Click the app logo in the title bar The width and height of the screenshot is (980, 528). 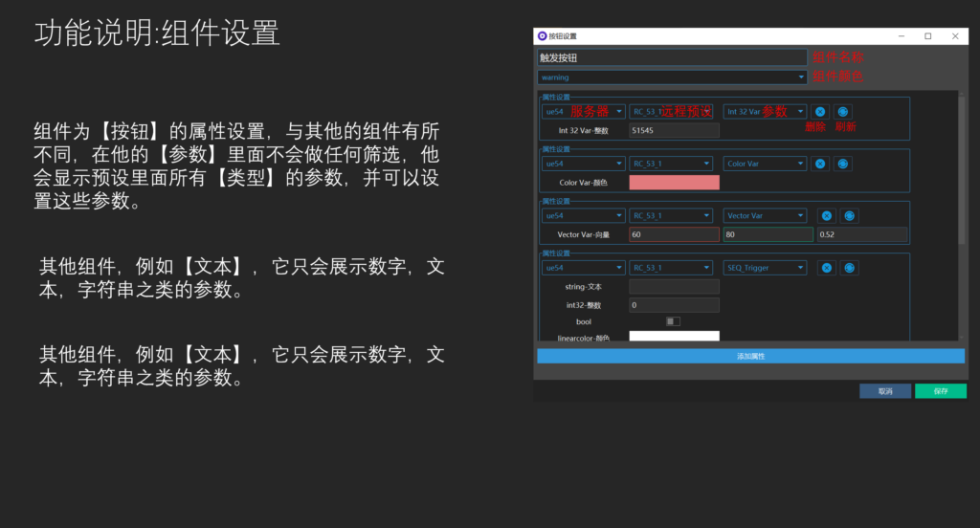(x=542, y=36)
